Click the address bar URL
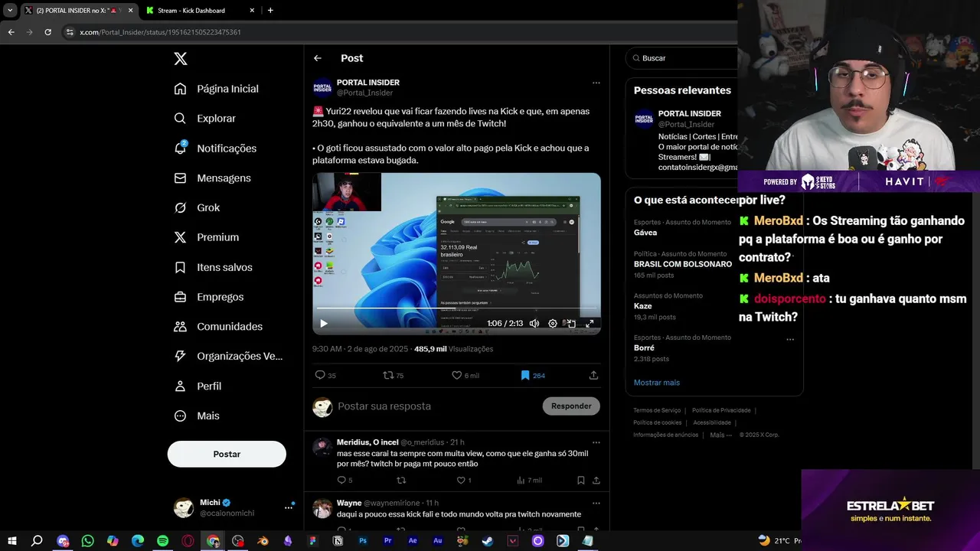The height and width of the screenshot is (551, 980). [x=160, y=32]
